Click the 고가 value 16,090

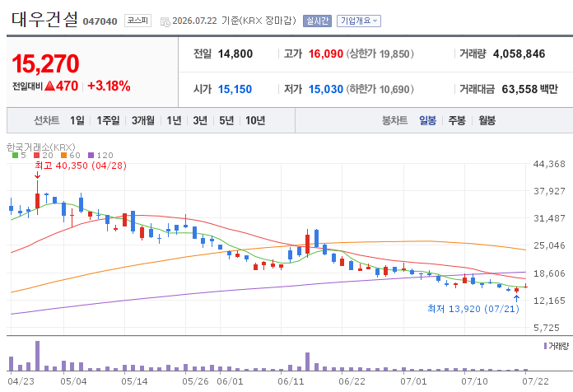[x=325, y=54]
